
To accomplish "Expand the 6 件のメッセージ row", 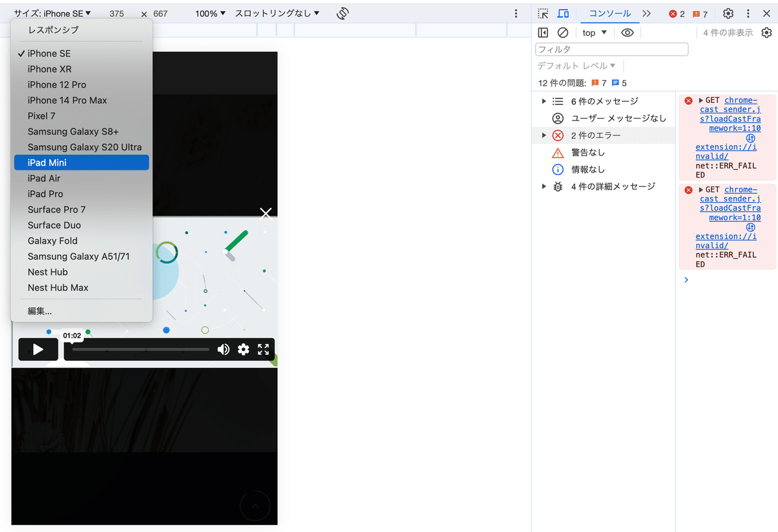I will coord(604,102).
